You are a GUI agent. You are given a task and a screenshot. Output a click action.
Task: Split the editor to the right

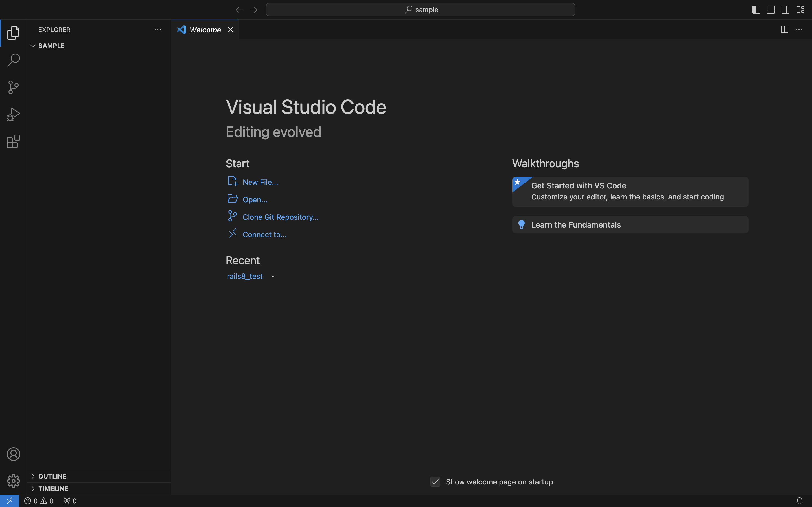point(784,30)
